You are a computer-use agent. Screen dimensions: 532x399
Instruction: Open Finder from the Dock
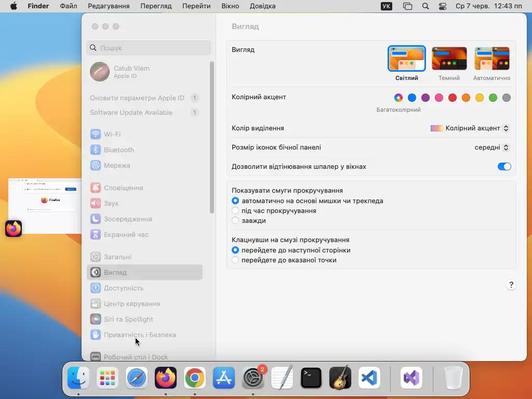(x=78, y=378)
